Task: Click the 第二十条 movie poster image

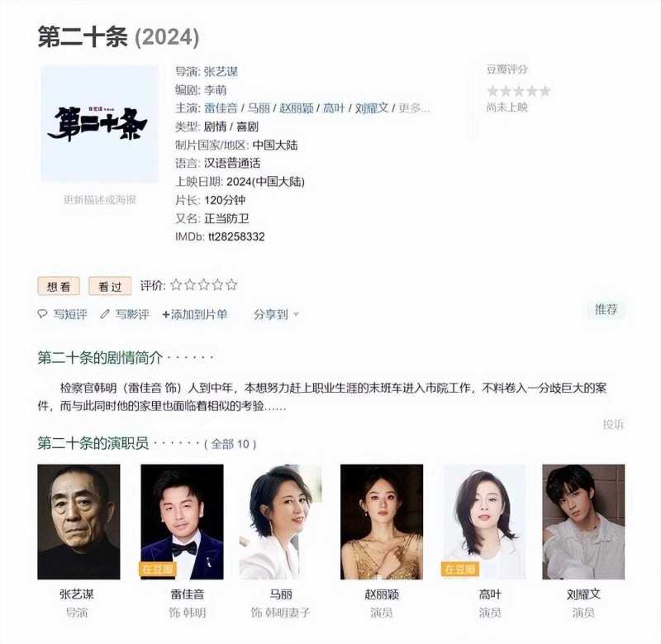Action: 99,124
